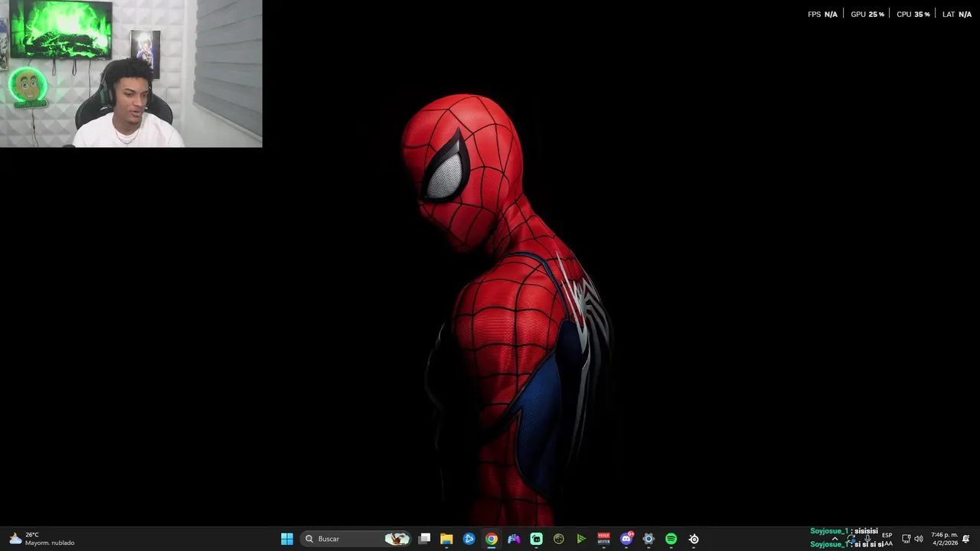980x551 pixels.
Task: Open Task View from the taskbar
Action: pos(425,539)
